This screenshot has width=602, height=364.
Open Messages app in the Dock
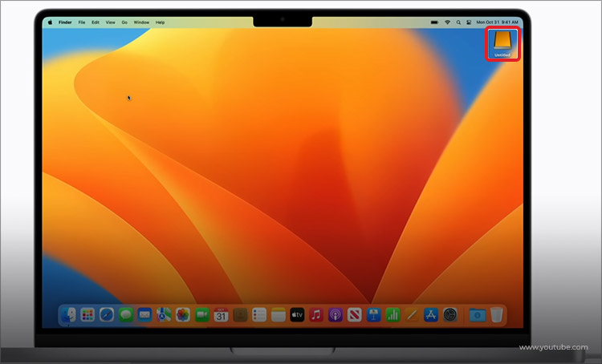pyautogui.click(x=126, y=315)
